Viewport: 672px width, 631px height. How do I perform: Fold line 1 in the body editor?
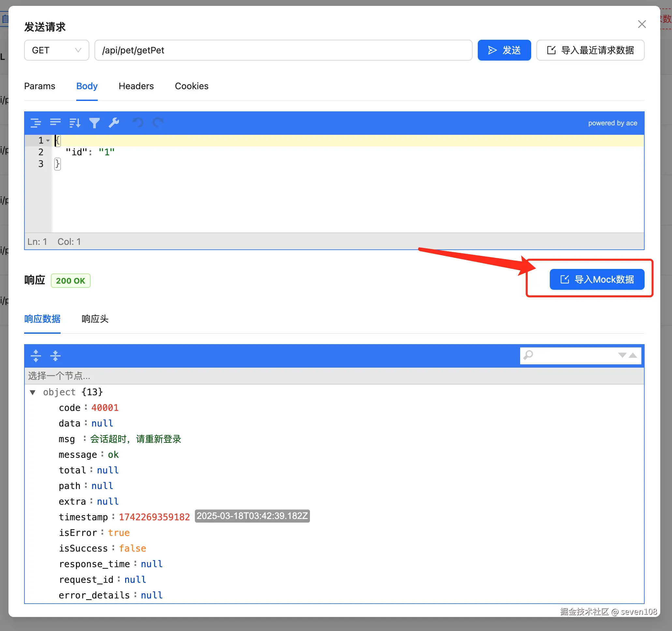48,141
